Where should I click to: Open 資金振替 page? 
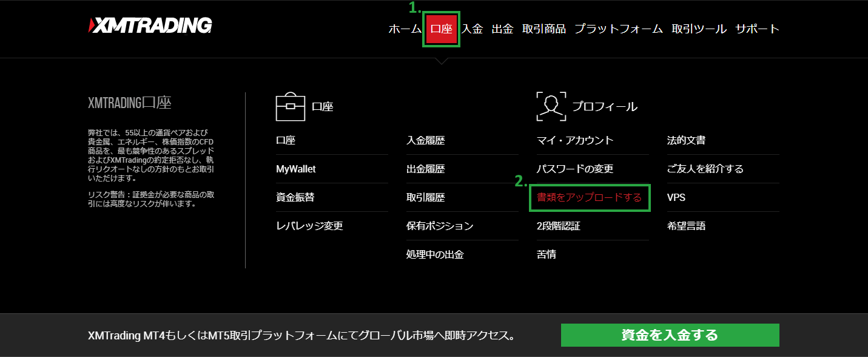tap(295, 198)
